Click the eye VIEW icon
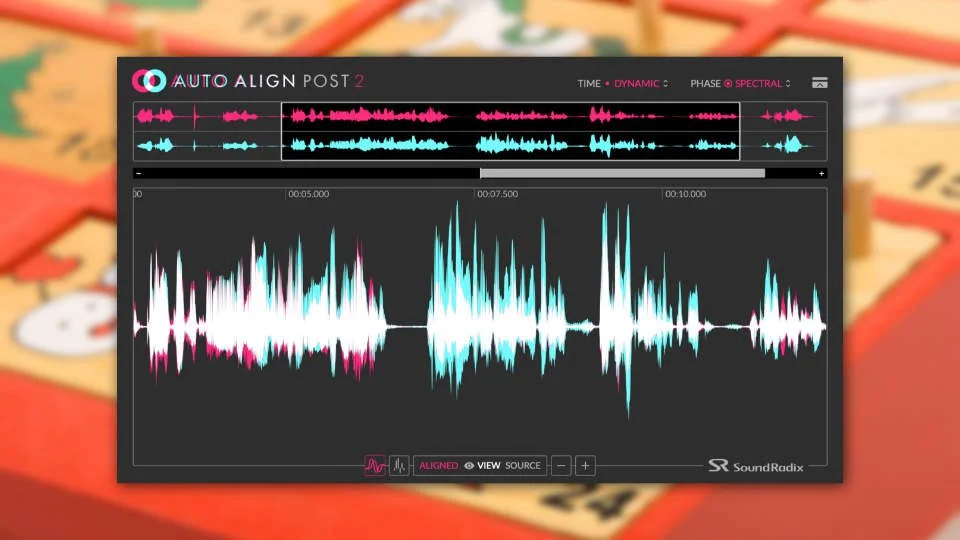Image resolution: width=960 pixels, height=540 pixels. click(x=469, y=466)
